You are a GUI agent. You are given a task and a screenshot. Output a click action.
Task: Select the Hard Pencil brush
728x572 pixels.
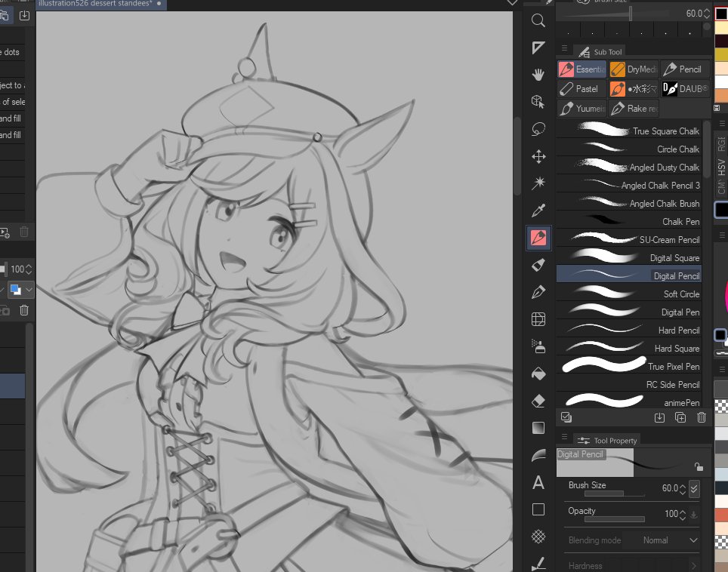(628, 330)
